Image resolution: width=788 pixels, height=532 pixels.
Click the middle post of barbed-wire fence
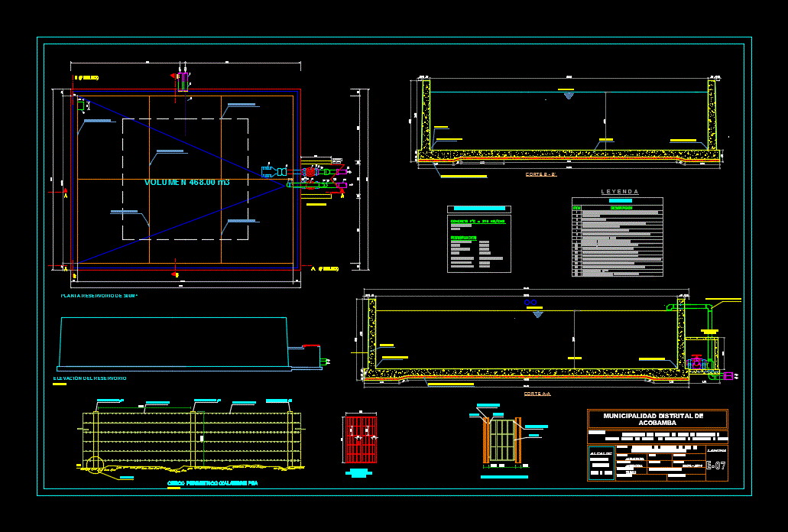click(193, 440)
